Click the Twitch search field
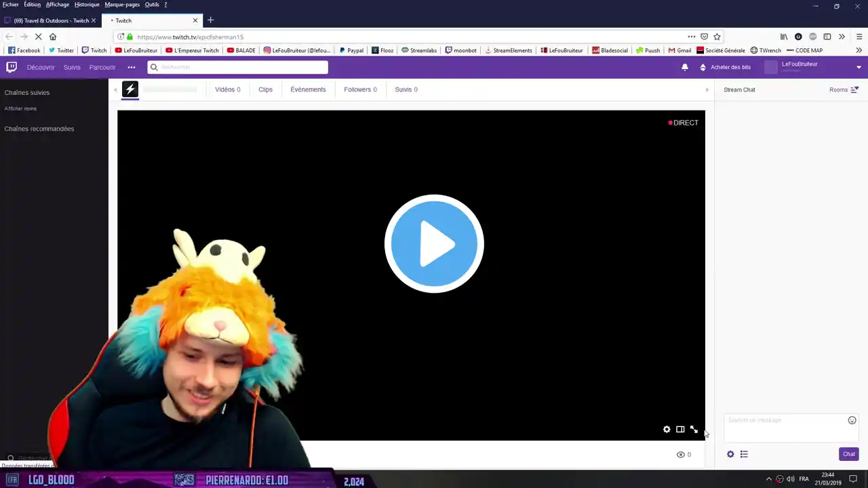868x488 pixels. [237, 67]
